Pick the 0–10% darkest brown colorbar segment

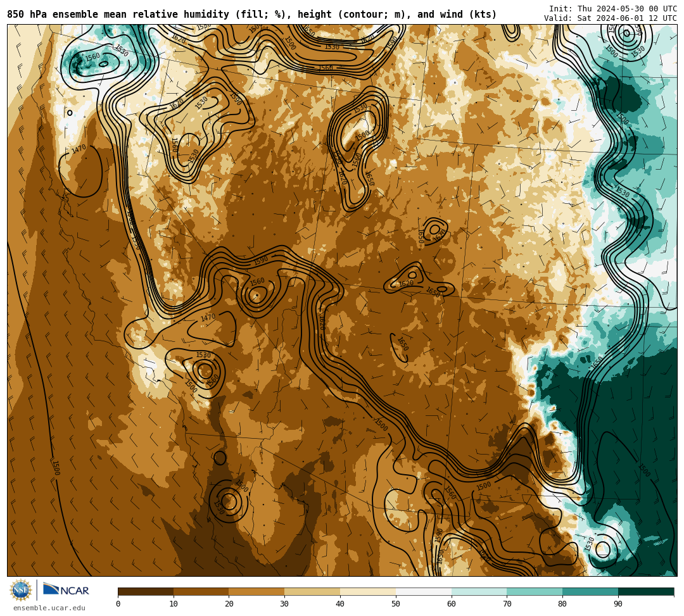coord(146,591)
